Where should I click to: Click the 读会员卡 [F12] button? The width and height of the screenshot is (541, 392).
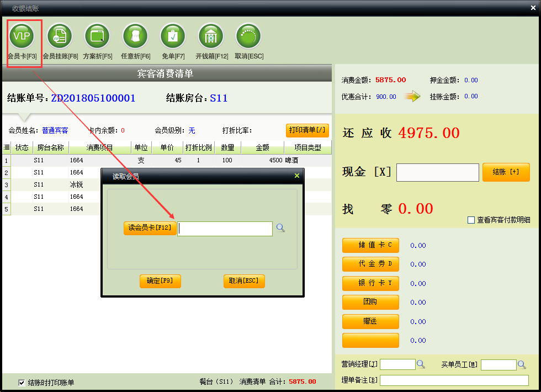[150, 228]
